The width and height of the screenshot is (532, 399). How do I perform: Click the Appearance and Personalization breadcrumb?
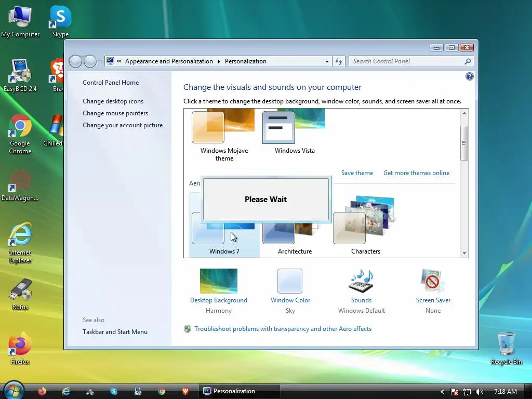[x=169, y=61]
